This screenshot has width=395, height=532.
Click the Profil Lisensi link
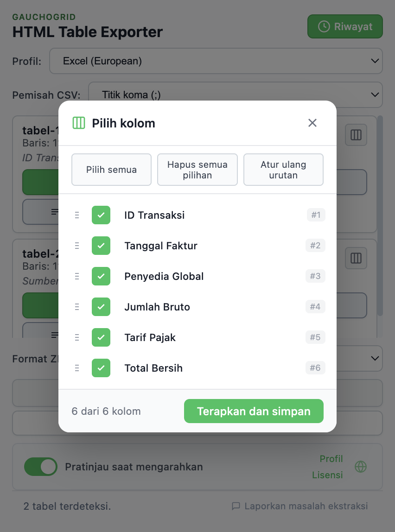(x=330, y=467)
